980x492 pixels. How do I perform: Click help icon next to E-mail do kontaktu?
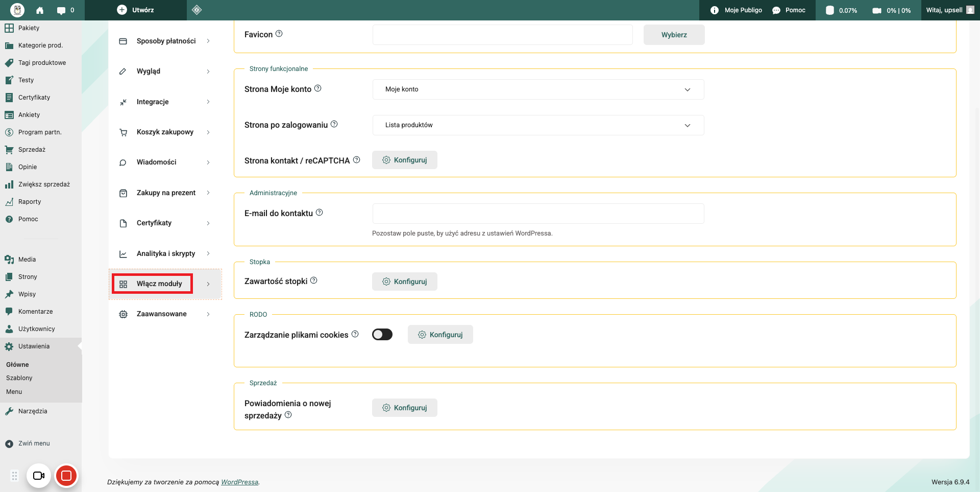[320, 213]
